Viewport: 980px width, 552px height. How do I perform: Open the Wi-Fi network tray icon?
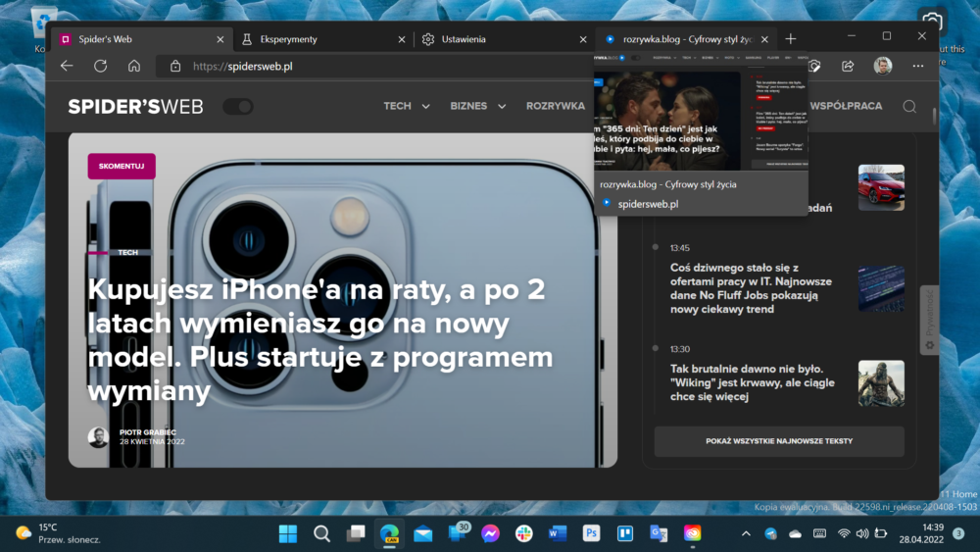pyautogui.click(x=844, y=534)
